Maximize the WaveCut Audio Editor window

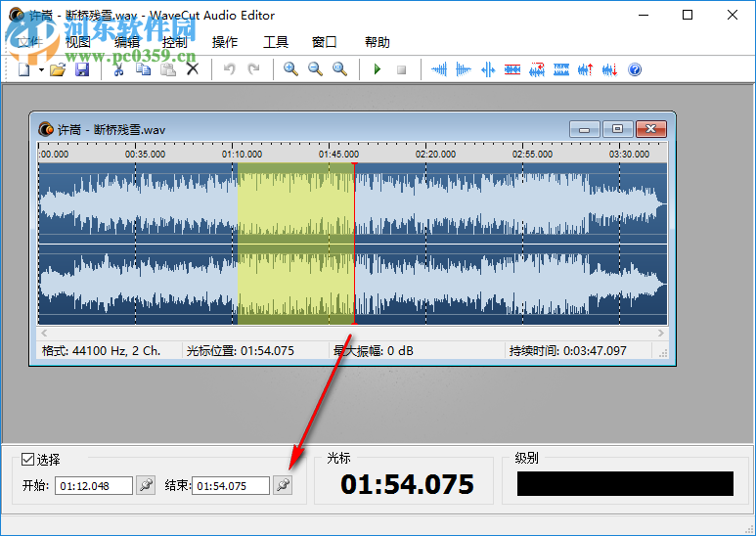[688, 15]
